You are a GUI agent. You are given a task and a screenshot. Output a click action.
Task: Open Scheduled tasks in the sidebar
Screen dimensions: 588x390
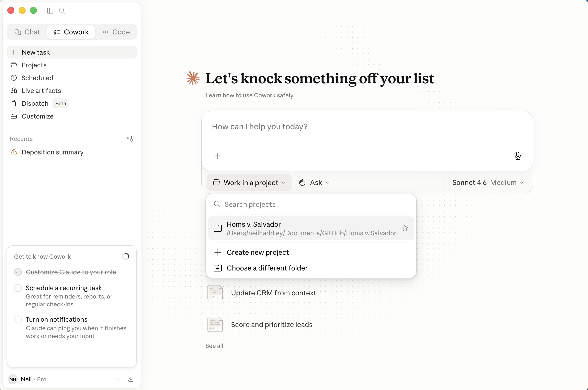tap(72, 78)
